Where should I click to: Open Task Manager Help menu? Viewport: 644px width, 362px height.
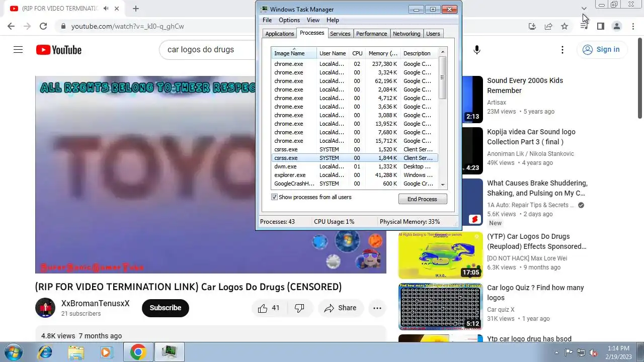pos(333,20)
